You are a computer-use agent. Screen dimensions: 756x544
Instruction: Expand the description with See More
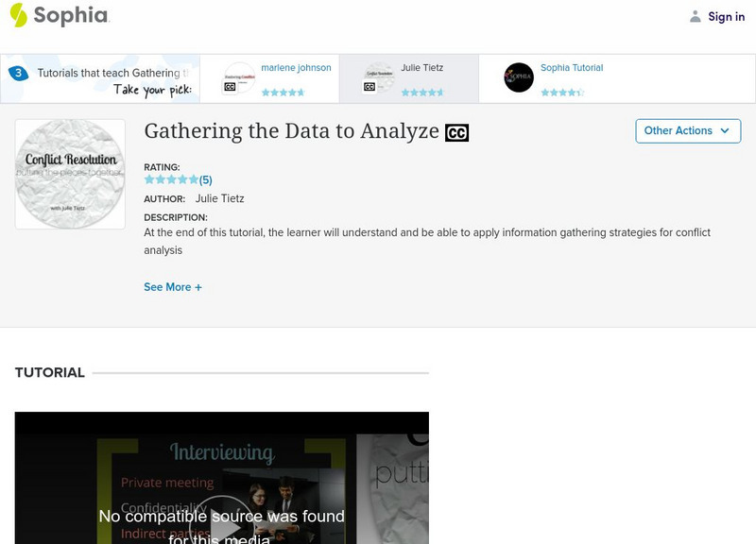click(x=173, y=286)
